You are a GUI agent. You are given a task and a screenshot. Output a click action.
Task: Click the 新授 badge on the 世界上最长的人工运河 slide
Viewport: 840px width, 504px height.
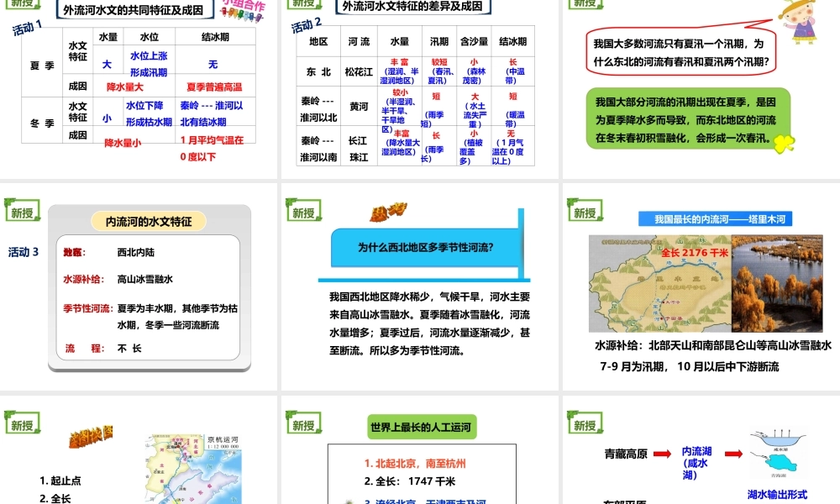tap(304, 423)
